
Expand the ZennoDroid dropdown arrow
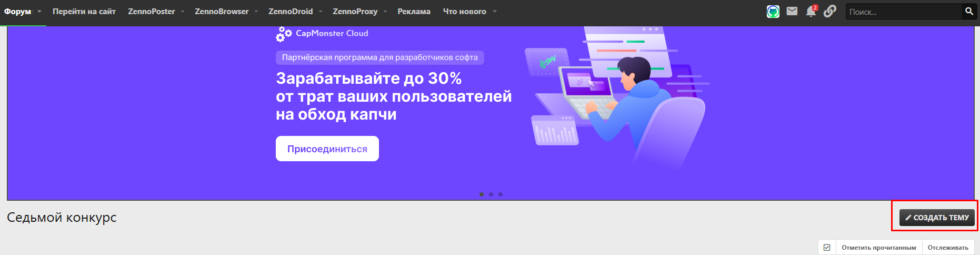tap(321, 12)
